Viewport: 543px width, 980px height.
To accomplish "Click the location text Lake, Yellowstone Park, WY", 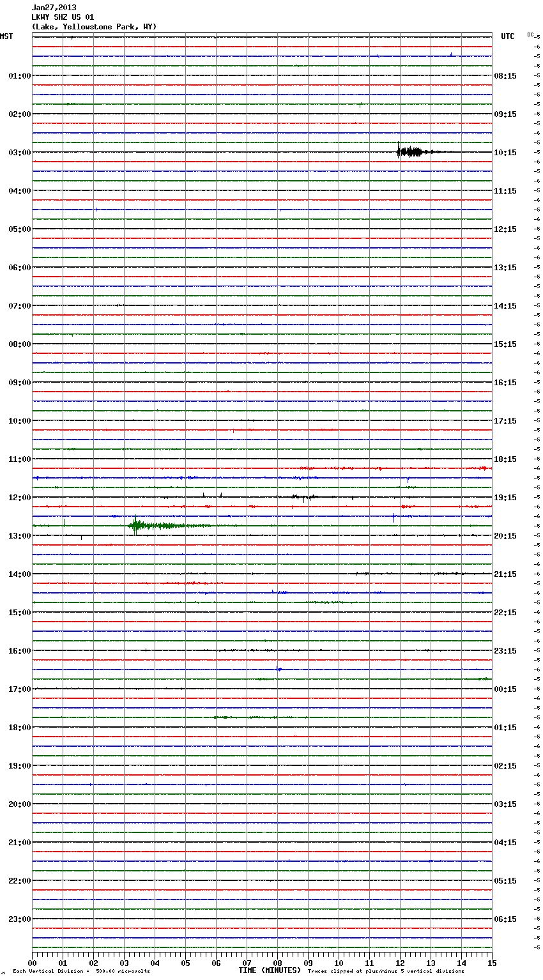I will coord(94,27).
